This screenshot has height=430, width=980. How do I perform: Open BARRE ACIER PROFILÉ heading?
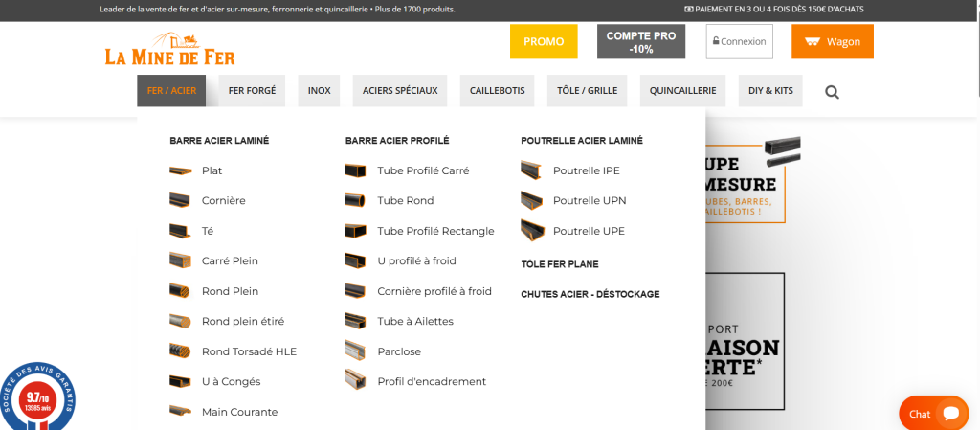(x=397, y=141)
